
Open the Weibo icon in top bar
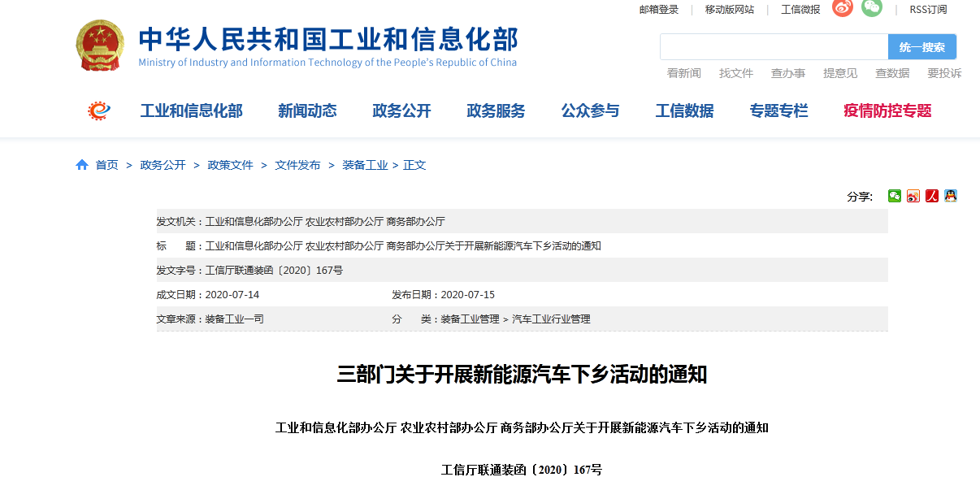click(x=843, y=8)
